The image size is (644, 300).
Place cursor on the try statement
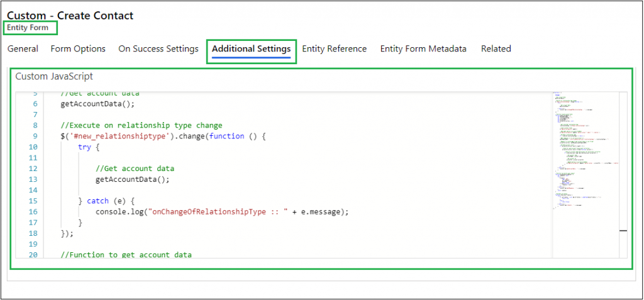(84, 147)
